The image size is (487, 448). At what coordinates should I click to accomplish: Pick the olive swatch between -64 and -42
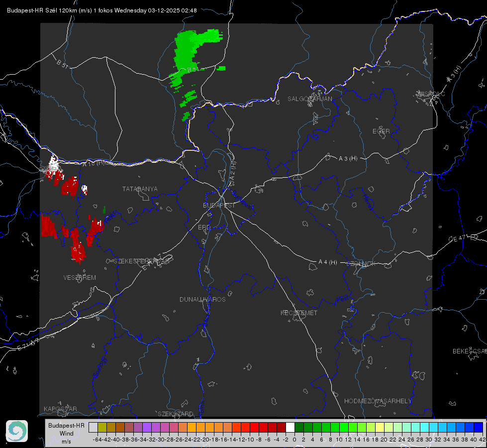pos(102,428)
